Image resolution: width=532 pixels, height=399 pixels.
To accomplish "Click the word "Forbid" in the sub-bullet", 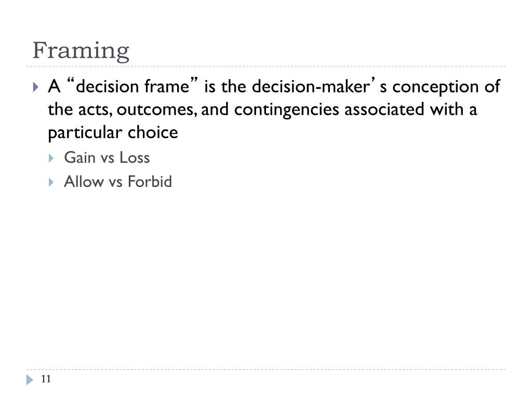I will [150, 181].
